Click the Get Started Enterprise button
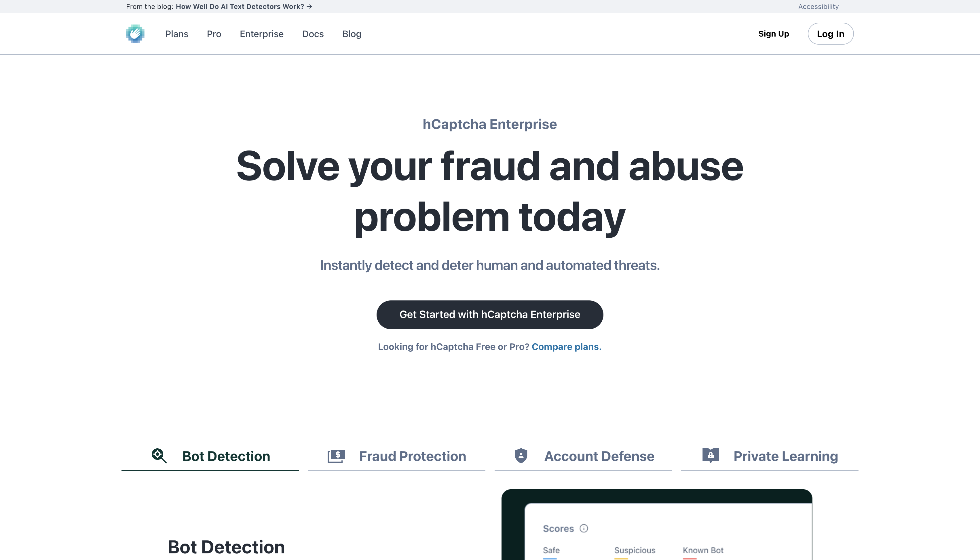This screenshot has height=560, width=980. point(490,314)
